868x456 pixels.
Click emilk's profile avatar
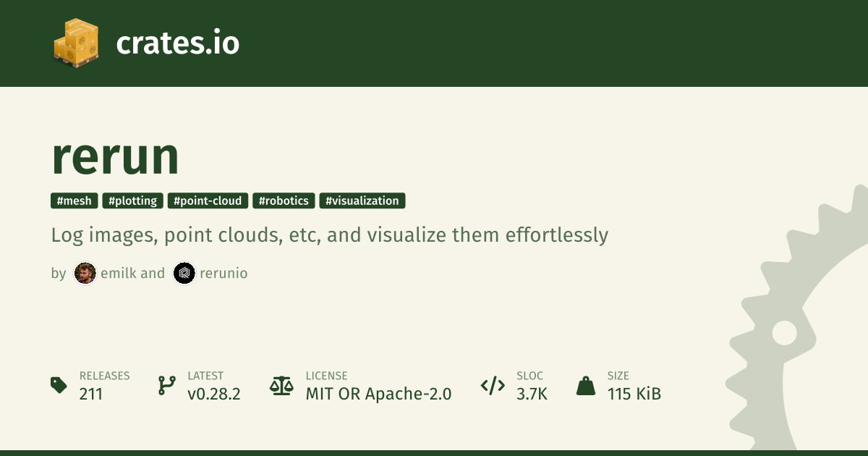[x=85, y=274]
